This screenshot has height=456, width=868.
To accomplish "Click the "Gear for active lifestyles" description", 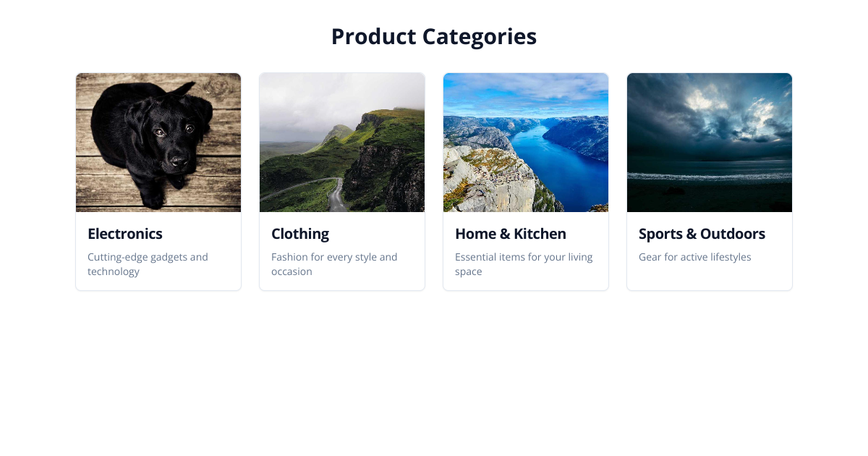I will [x=695, y=257].
